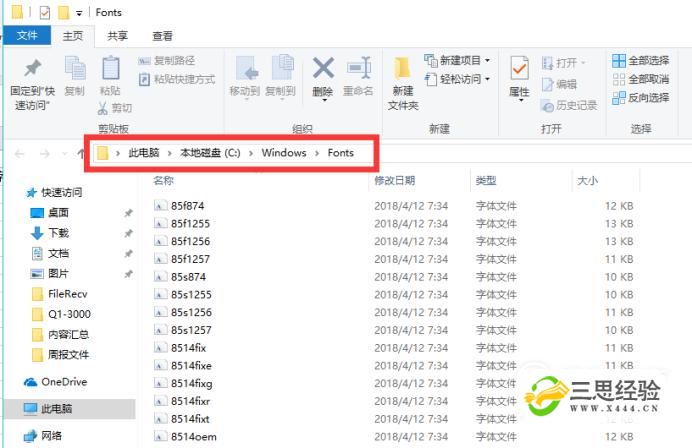
Task: Open 属性 properties icon in ribbon
Action: (519, 69)
